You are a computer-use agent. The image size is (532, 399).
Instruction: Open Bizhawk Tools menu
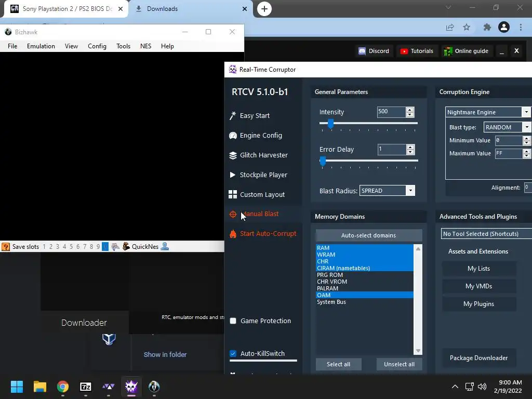tap(123, 46)
